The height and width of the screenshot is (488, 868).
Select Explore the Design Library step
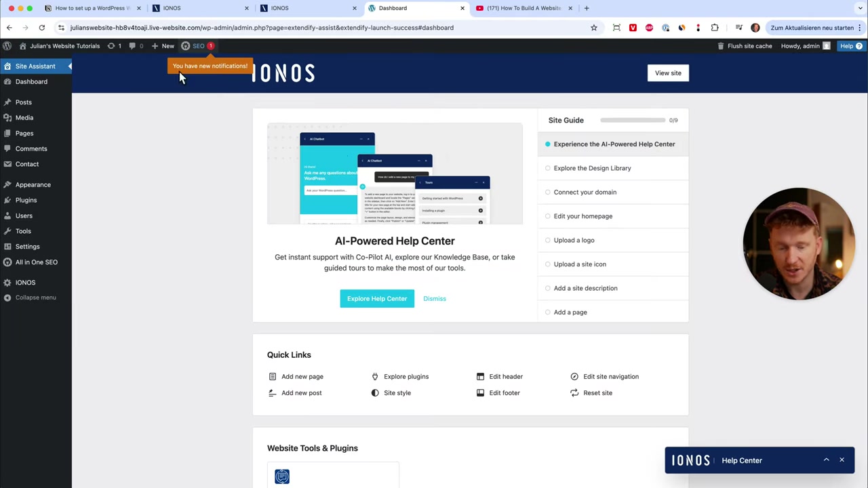613,168
